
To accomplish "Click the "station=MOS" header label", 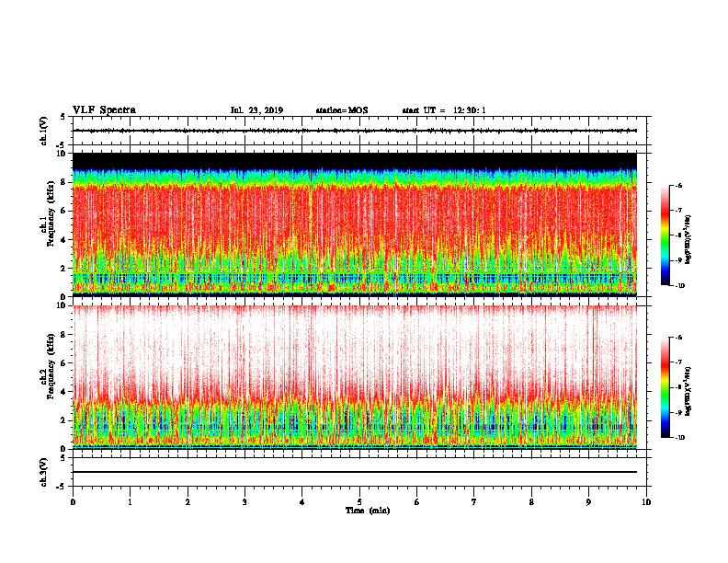I will tap(342, 110).
